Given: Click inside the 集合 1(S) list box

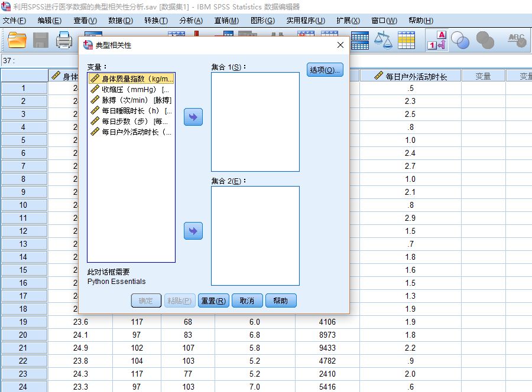Looking at the screenshot, I should point(255,122).
